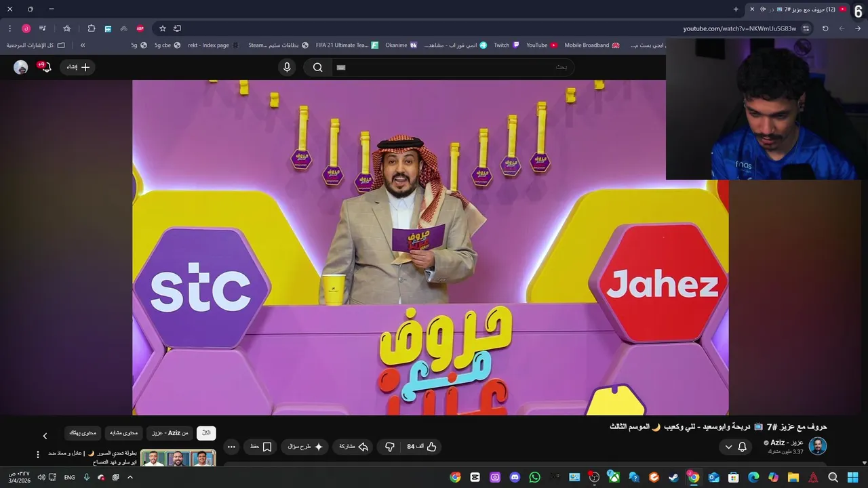This screenshot has height=488, width=868.
Task: Open the 'rekt - Index page' bookmark
Action: point(214,45)
